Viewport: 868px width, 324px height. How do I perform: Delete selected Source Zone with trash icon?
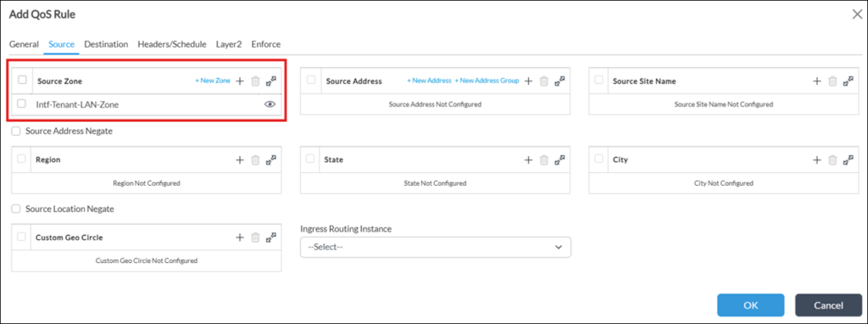pos(255,81)
